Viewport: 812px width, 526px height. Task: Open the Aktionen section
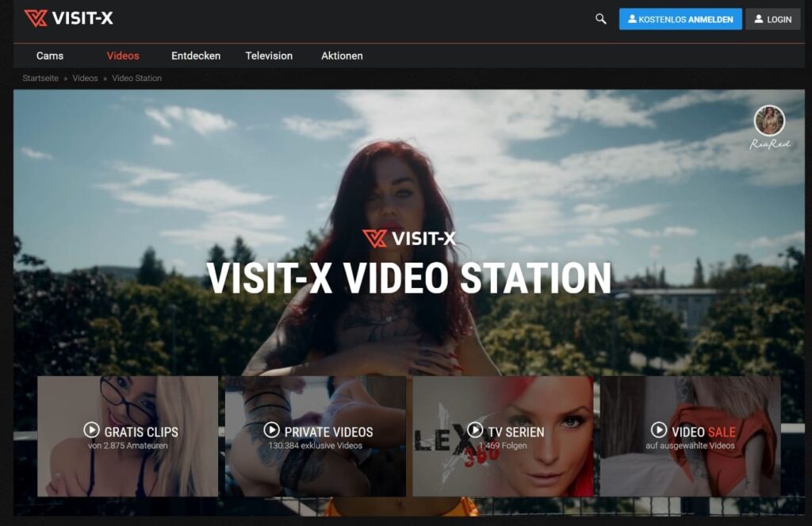click(341, 56)
